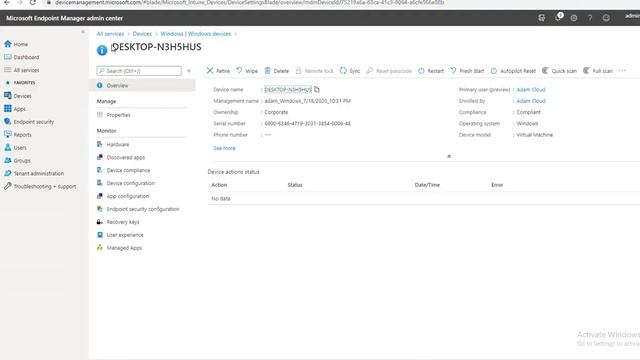Open the help question mark
This screenshot has width=640, height=360.
590,18
